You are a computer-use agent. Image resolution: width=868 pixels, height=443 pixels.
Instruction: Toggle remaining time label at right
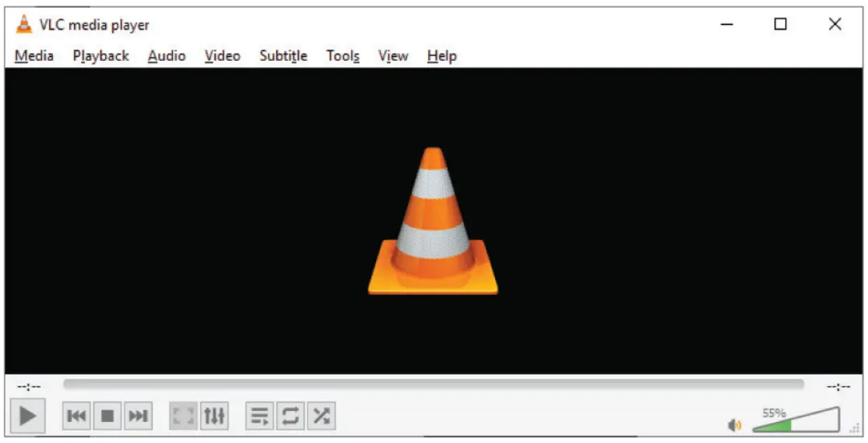pos(838,386)
